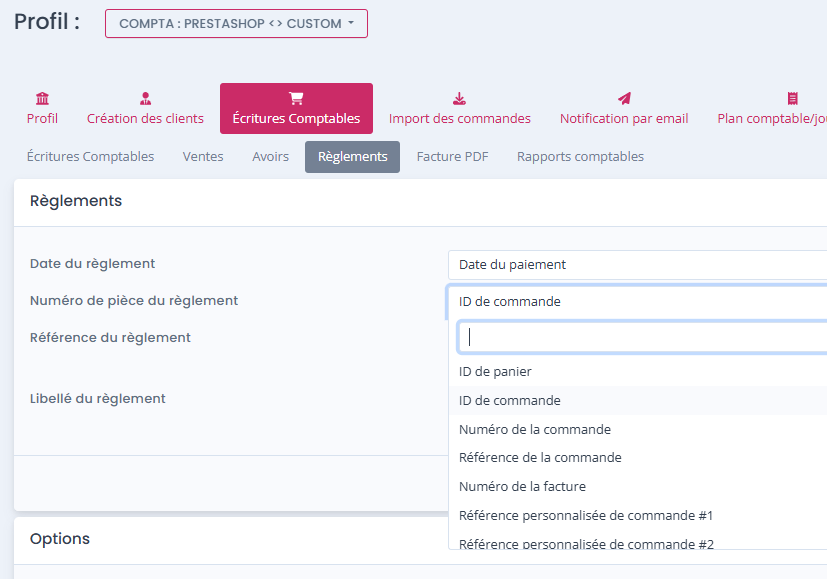This screenshot has height=579, width=827.
Task: Click the bank building icon above Profil
Action: click(x=42, y=98)
